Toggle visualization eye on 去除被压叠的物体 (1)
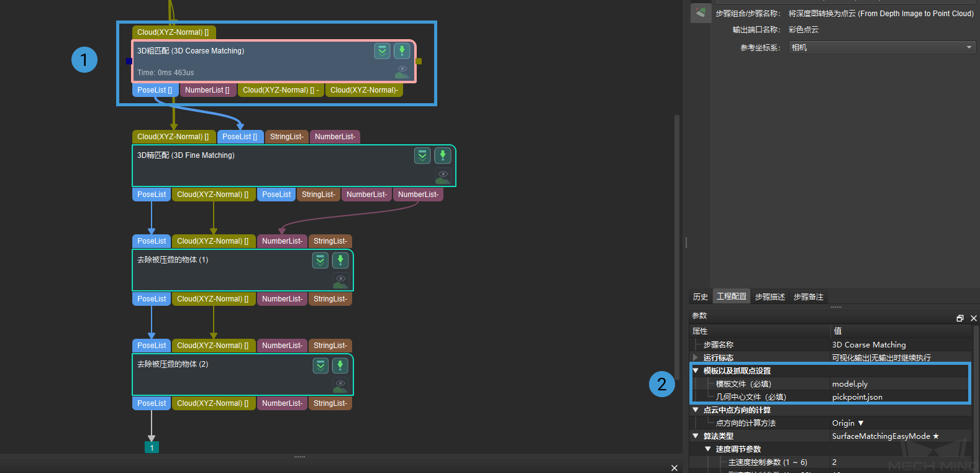The width and height of the screenshot is (980, 473). click(340, 282)
